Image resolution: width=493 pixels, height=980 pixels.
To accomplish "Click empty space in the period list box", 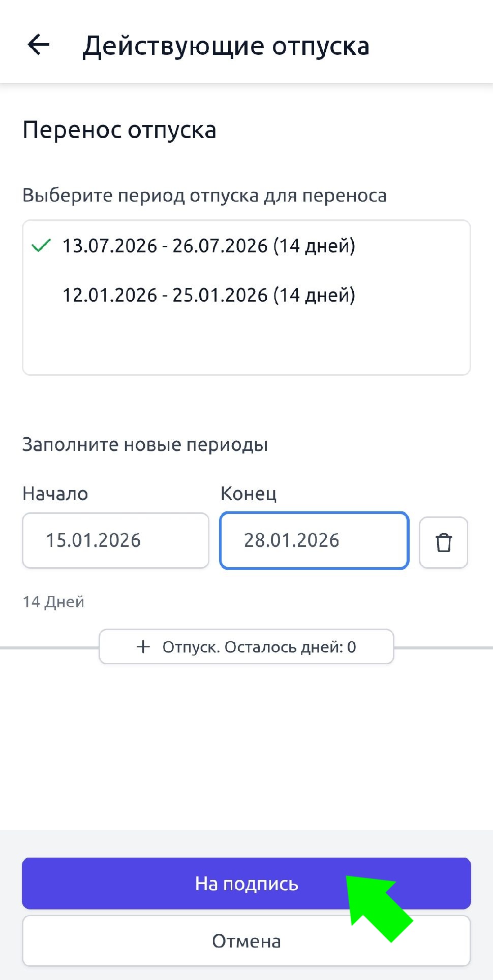I will (246, 342).
